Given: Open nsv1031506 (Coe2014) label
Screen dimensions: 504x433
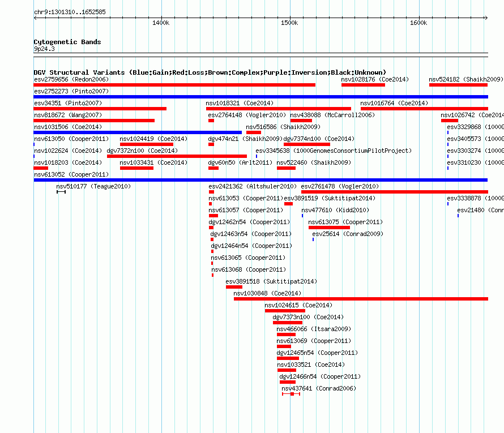Looking at the screenshot, I should (68, 127).
